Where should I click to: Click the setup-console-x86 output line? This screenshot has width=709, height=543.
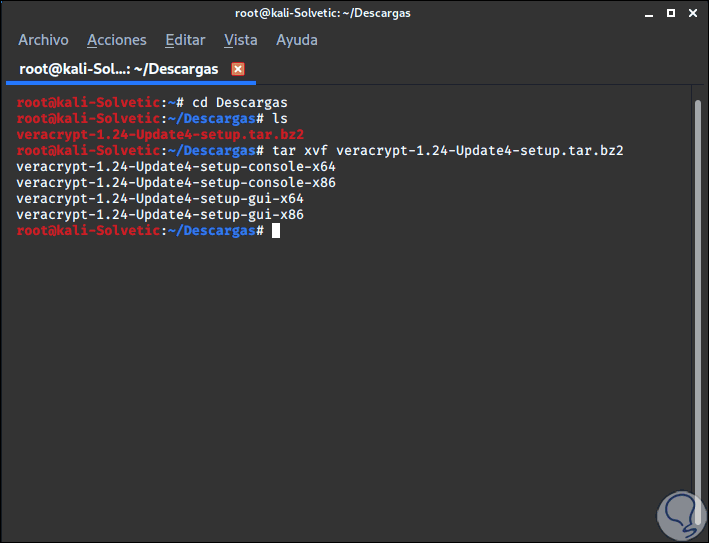(x=176, y=182)
